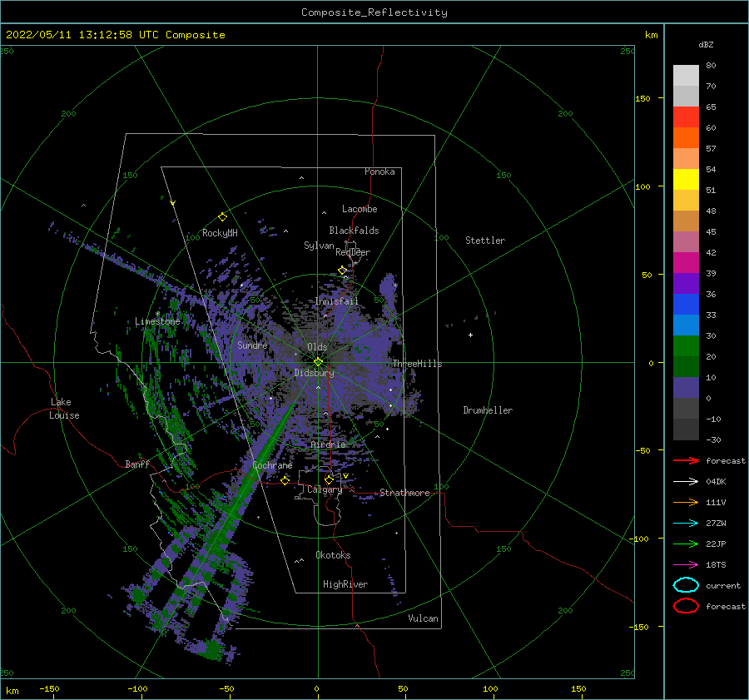
Task: Select the blue 33-36 dBZ swatch
Action: [x=686, y=304]
